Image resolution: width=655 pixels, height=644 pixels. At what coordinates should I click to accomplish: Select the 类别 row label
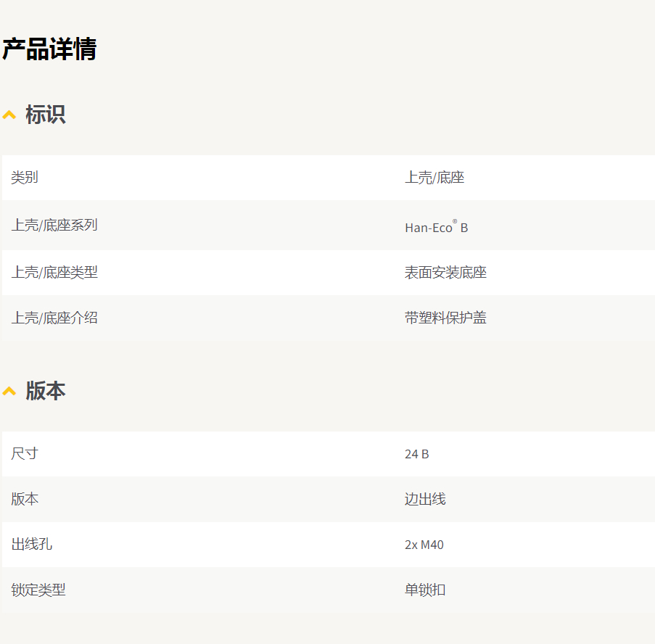(25, 178)
